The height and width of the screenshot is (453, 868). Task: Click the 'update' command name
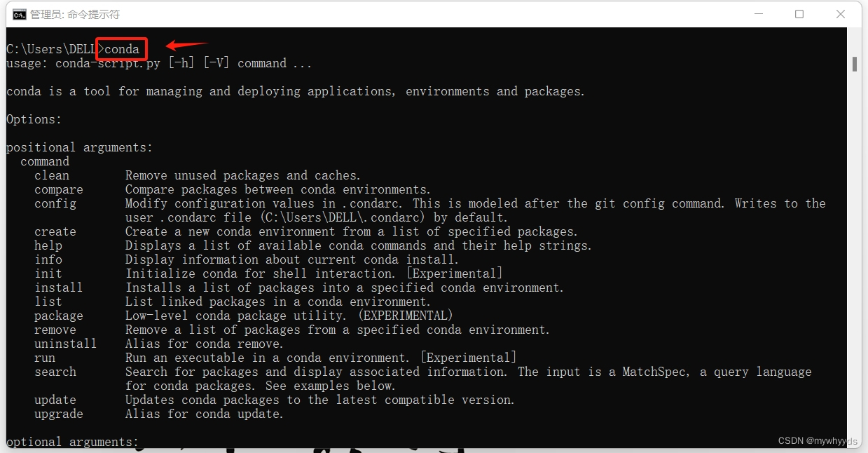coord(55,400)
